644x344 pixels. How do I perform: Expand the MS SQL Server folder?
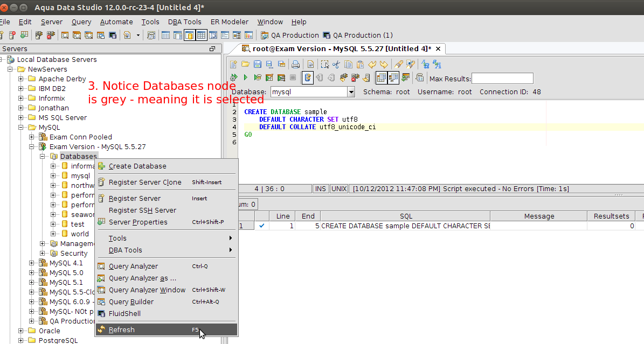click(20, 117)
